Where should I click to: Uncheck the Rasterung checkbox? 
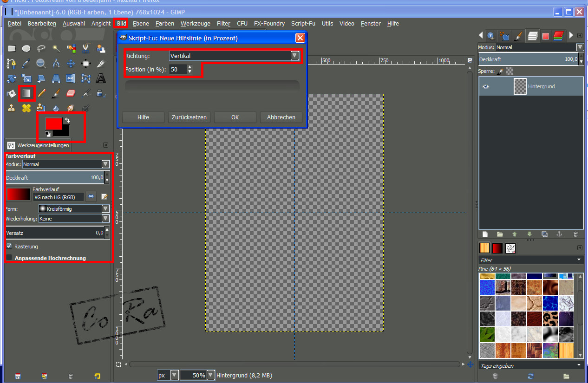tap(9, 246)
